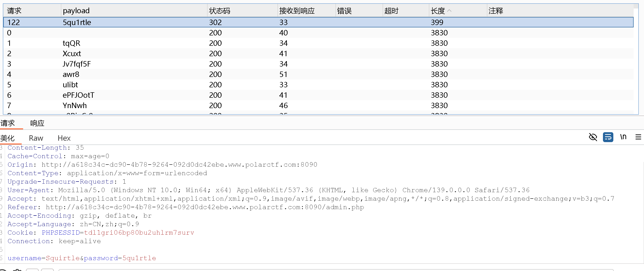Toggle the crossed-eye hide icon in the editor

click(x=593, y=137)
